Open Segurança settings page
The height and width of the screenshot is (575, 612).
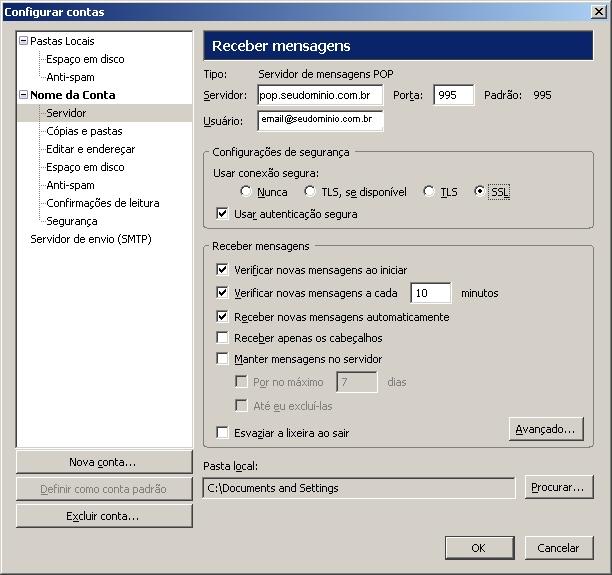tap(72, 221)
